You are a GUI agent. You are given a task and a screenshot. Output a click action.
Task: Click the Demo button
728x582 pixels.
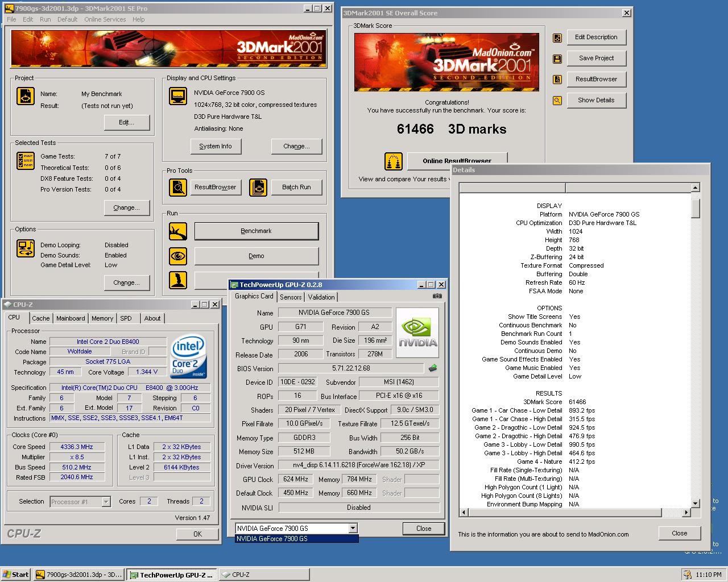(257, 256)
